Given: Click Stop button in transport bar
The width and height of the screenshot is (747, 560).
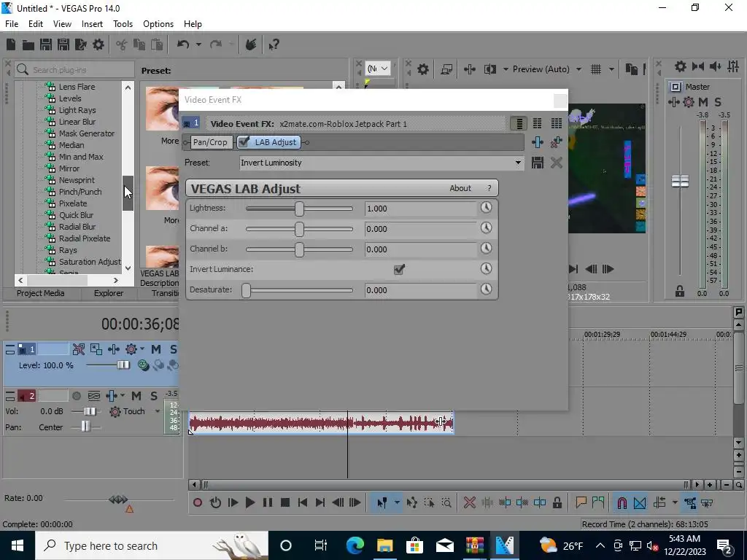Looking at the screenshot, I should [x=285, y=502].
